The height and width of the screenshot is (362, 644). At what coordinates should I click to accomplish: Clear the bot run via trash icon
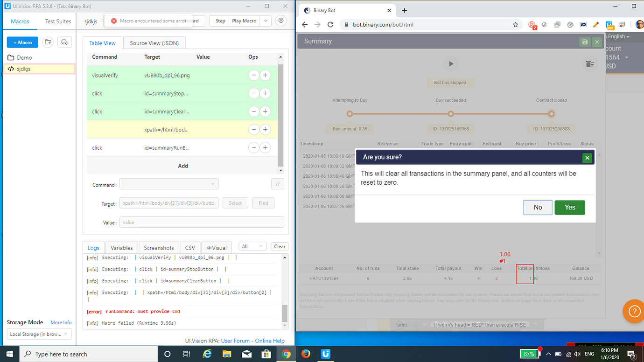(x=590, y=64)
